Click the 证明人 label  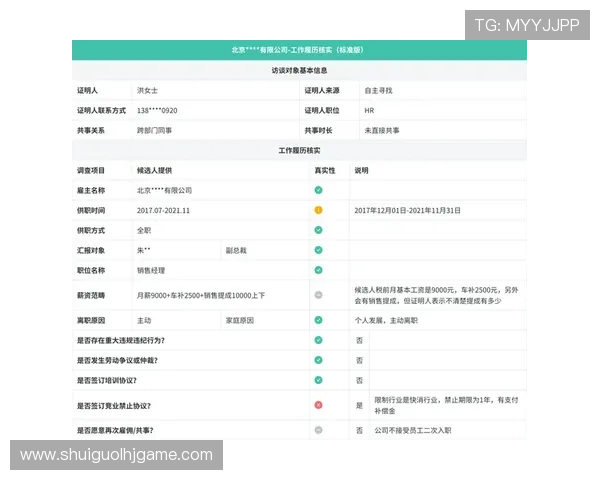[x=87, y=90]
